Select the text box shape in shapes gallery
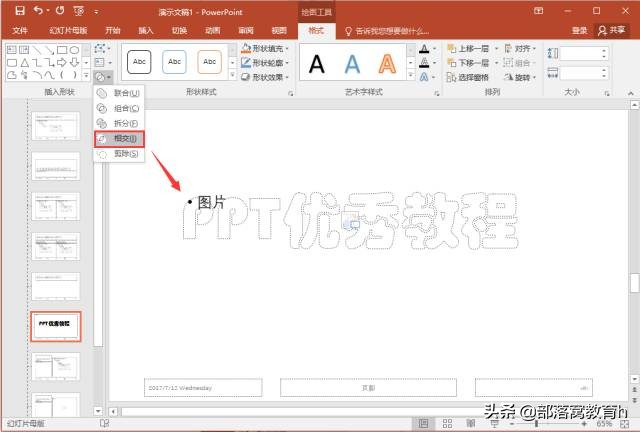The height and width of the screenshot is (432, 640). (x=12, y=50)
